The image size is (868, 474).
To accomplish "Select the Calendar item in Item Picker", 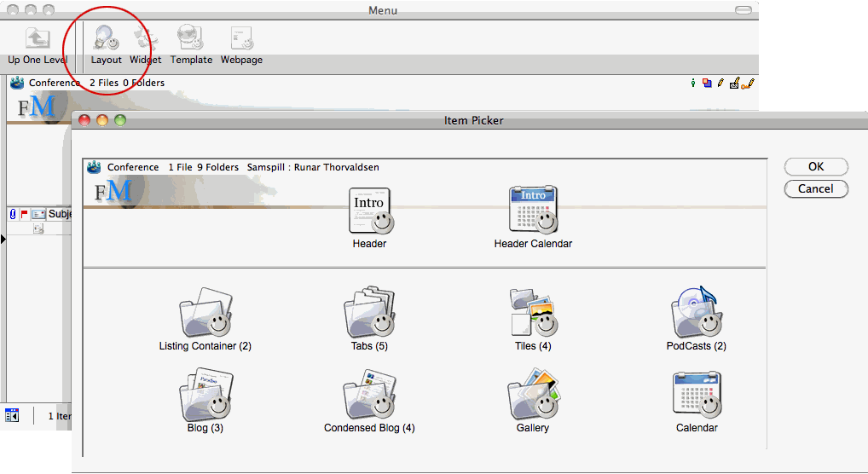I will coord(697,395).
